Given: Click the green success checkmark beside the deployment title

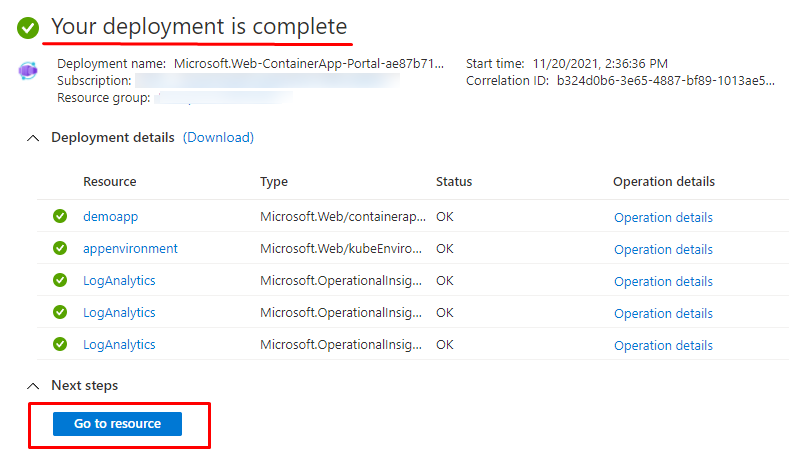Looking at the screenshot, I should (x=28, y=27).
